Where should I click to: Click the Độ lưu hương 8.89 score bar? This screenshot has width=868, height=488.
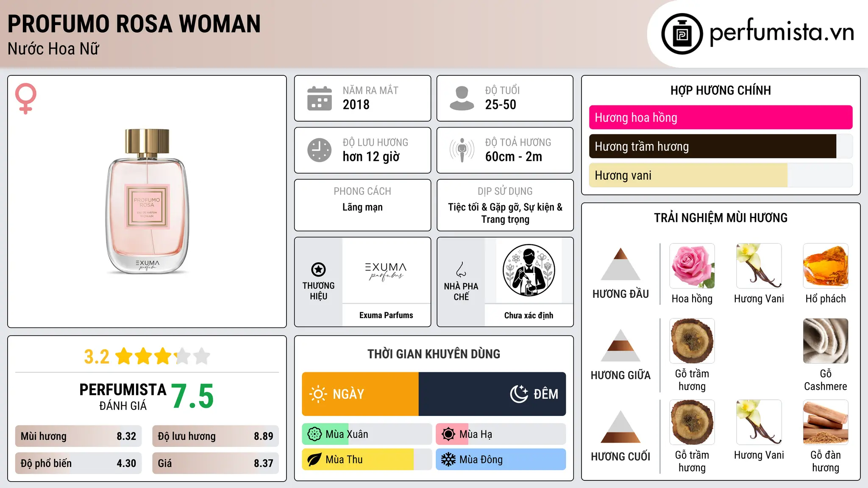pos(215,436)
